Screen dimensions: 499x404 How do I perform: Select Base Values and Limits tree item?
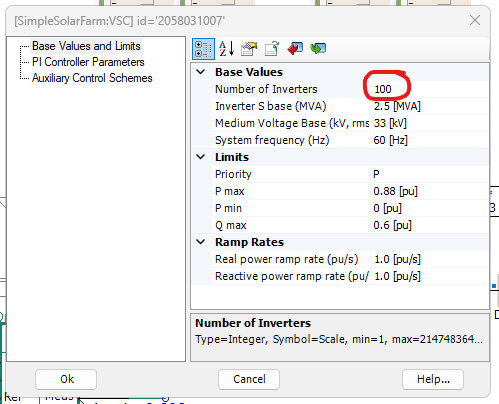click(86, 46)
